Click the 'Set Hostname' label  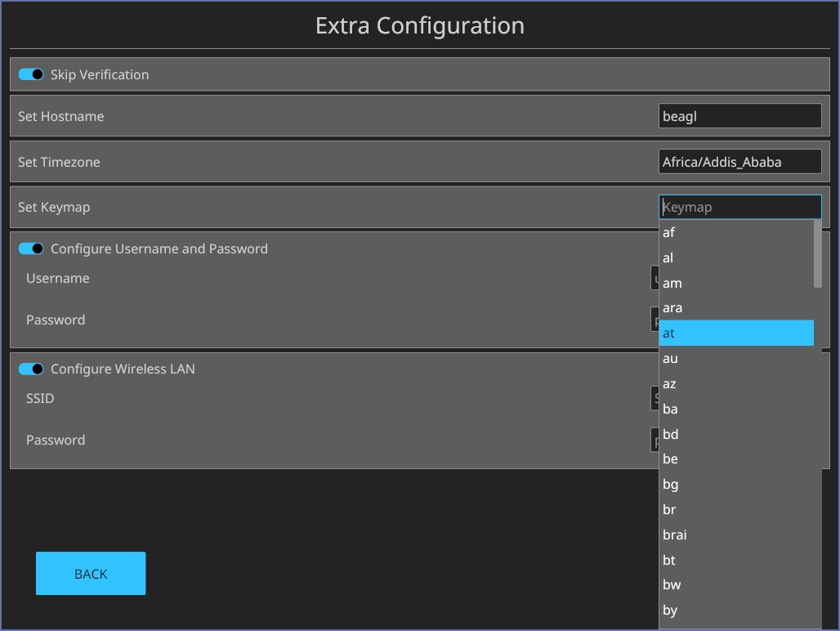[61, 116]
